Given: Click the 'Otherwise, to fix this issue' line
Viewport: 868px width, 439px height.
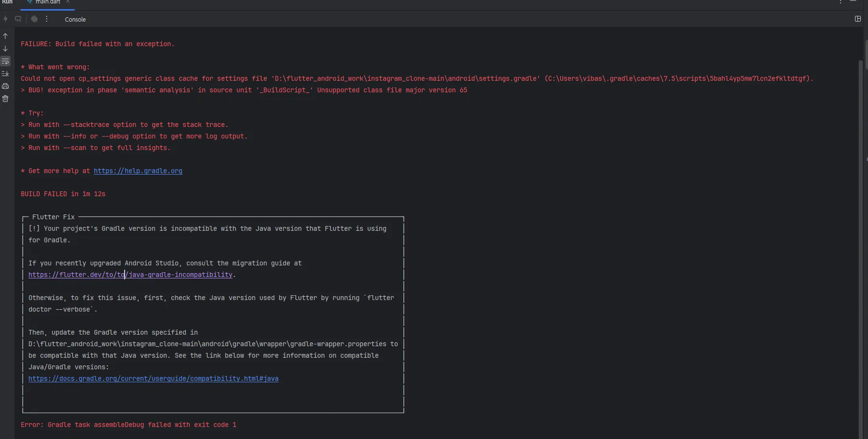Looking at the screenshot, I should pyautogui.click(x=211, y=298).
